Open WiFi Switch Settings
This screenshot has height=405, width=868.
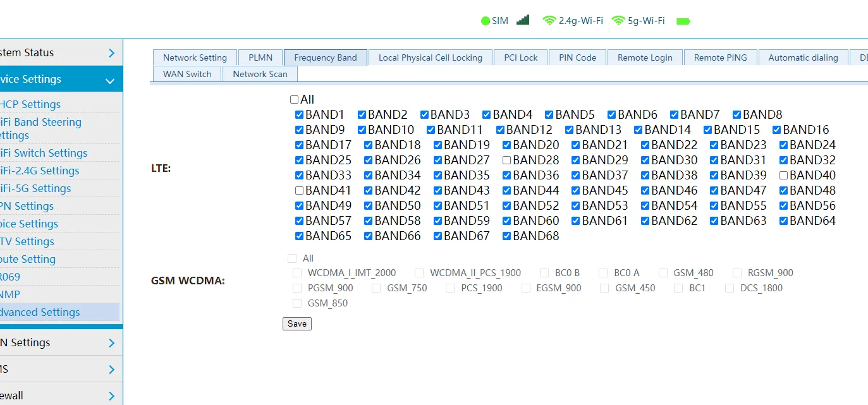(x=44, y=154)
